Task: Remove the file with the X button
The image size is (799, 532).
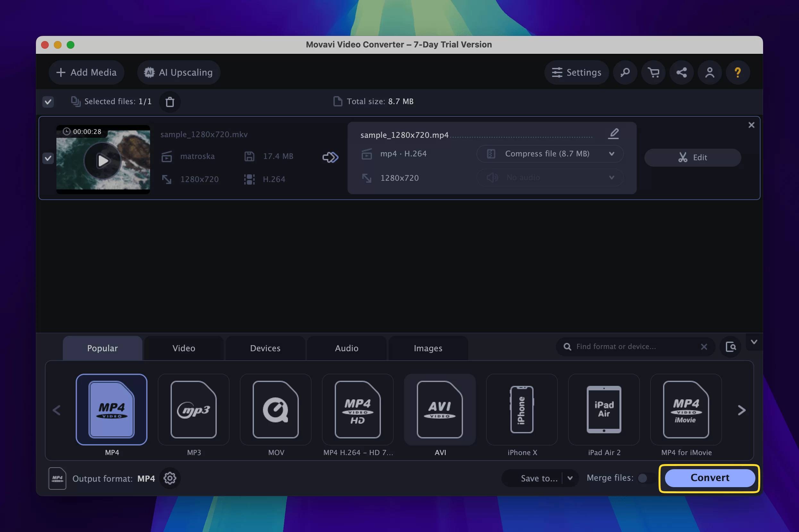Action: 751,125
